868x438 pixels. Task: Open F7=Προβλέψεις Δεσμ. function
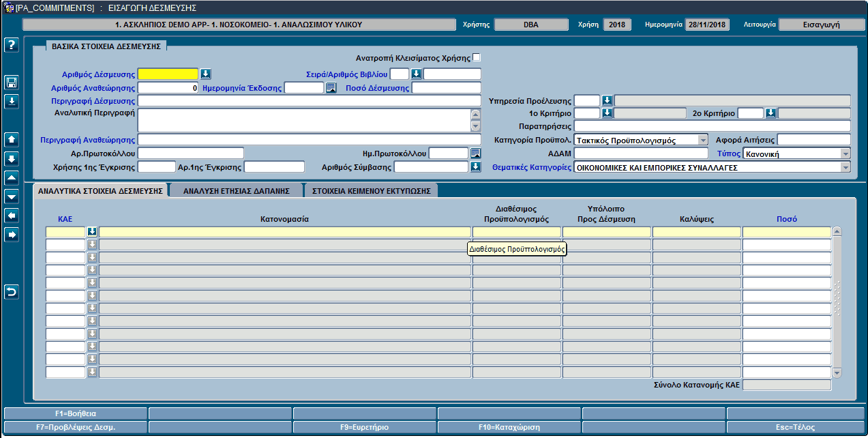pyautogui.click(x=75, y=427)
